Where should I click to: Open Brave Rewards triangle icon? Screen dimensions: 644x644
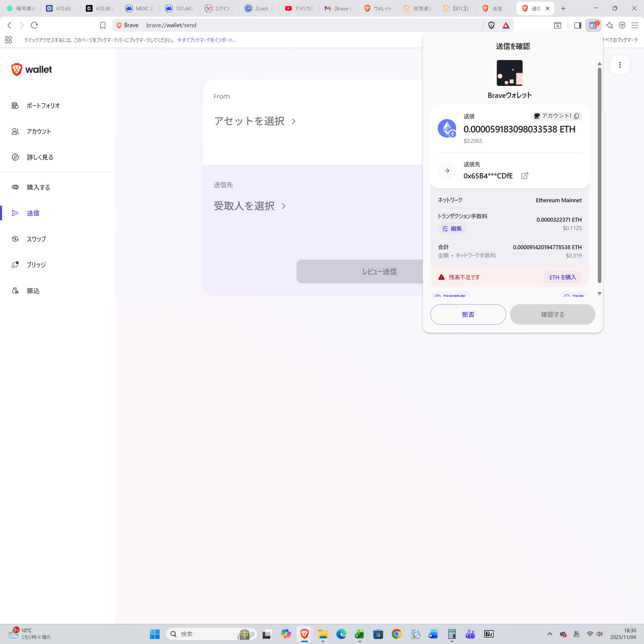coord(506,25)
